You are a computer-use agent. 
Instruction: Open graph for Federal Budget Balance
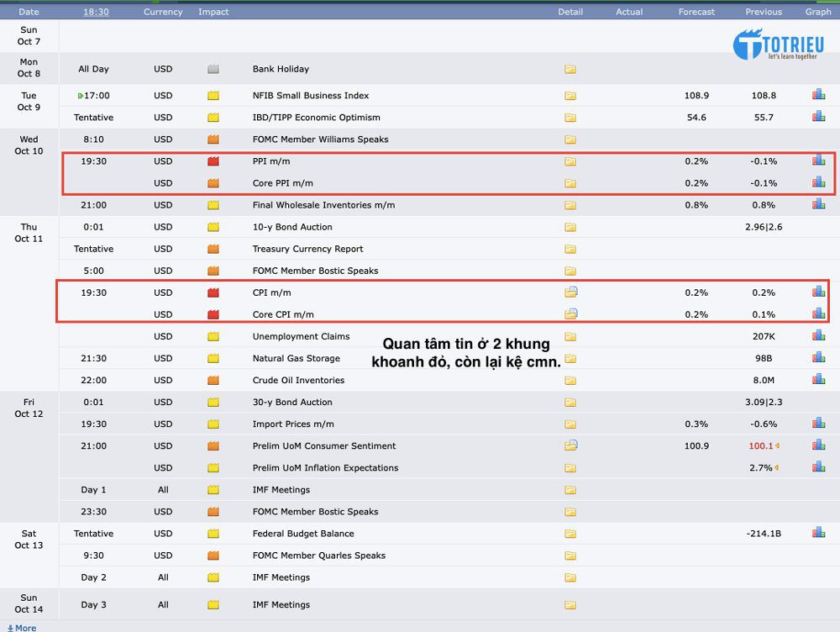pos(818,532)
